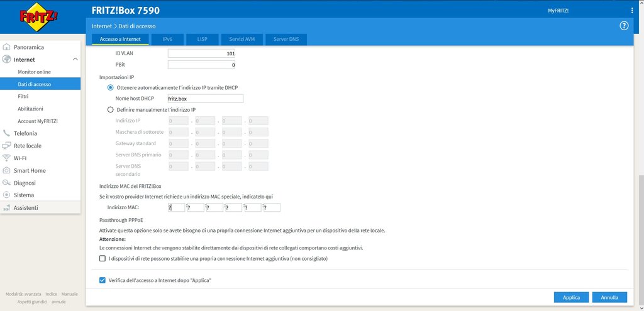Click the last Indirizzo MAC octet field

click(x=272, y=207)
